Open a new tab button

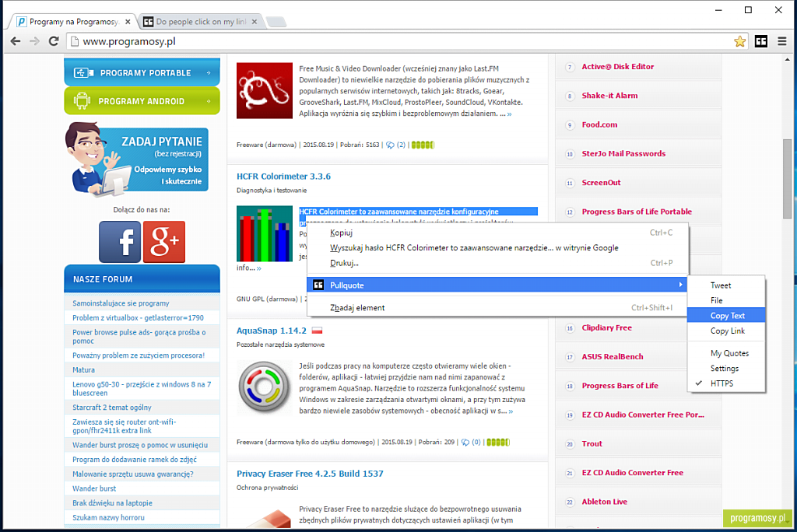click(276, 21)
